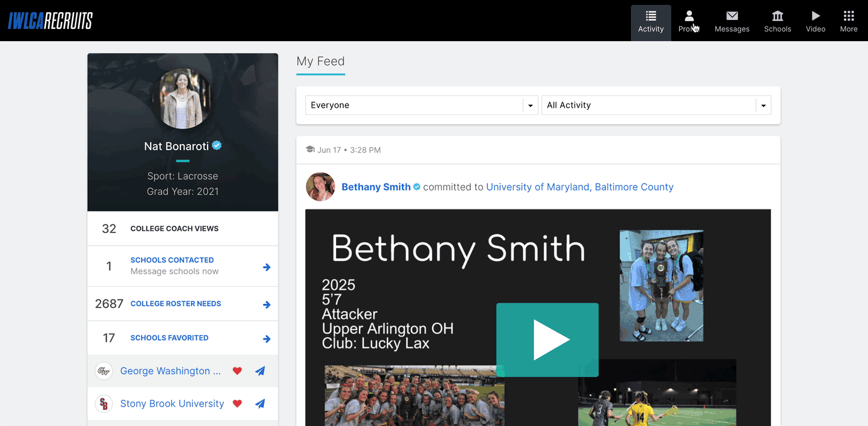Viewport: 868px width, 426px height.
Task: Open the Messages tab
Action: point(732,22)
